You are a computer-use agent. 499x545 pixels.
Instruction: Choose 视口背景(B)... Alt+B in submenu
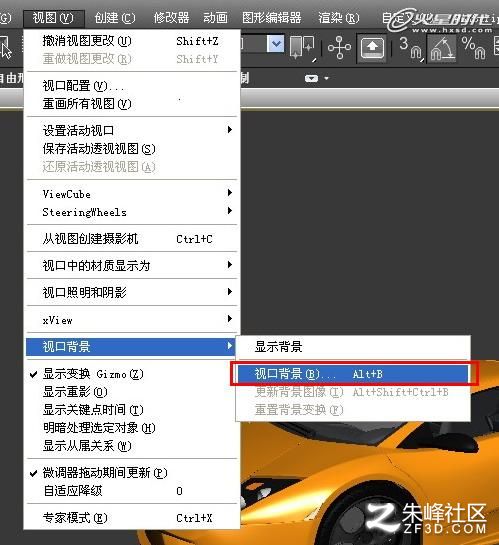click(353, 374)
